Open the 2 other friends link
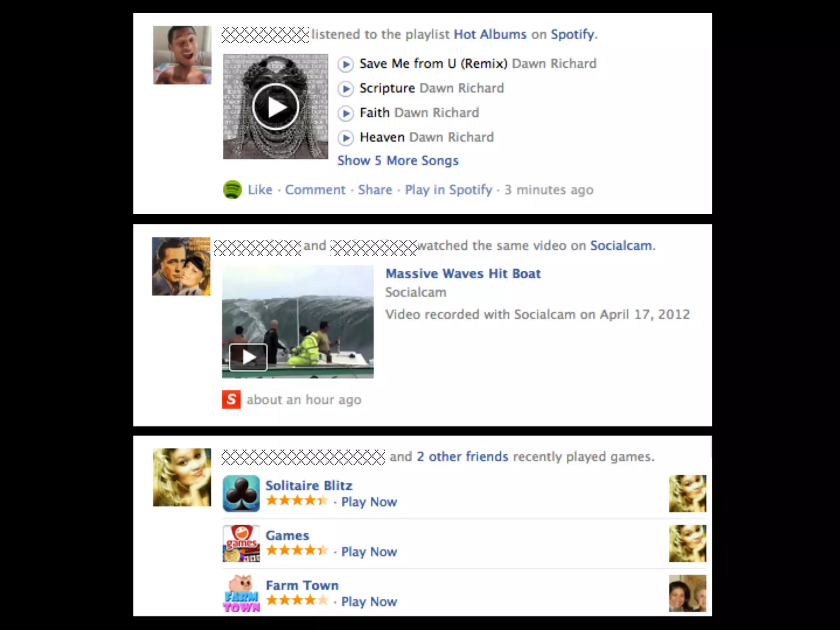The height and width of the screenshot is (630, 840). tap(462, 457)
